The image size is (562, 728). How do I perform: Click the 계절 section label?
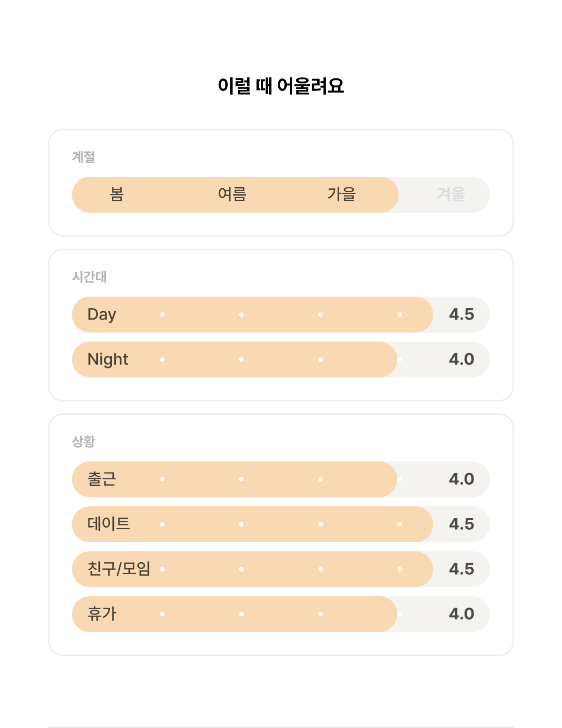tap(83, 157)
